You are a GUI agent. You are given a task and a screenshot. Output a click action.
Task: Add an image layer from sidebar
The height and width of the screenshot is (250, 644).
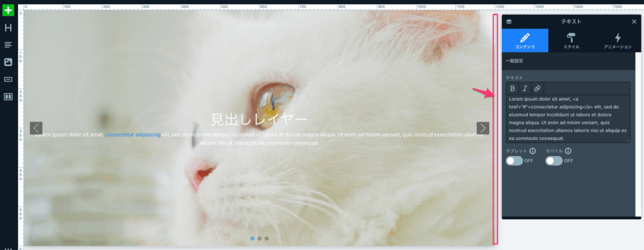pos(8,62)
